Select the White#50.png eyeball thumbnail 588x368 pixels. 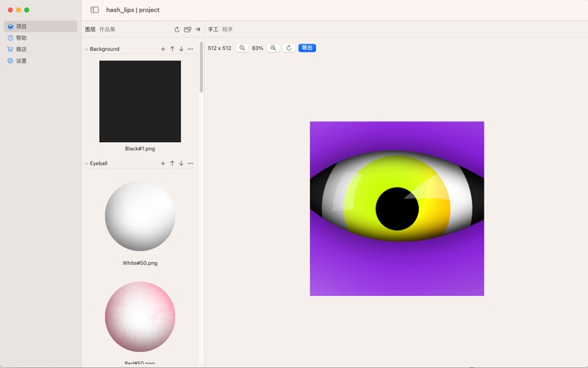(x=140, y=216)
